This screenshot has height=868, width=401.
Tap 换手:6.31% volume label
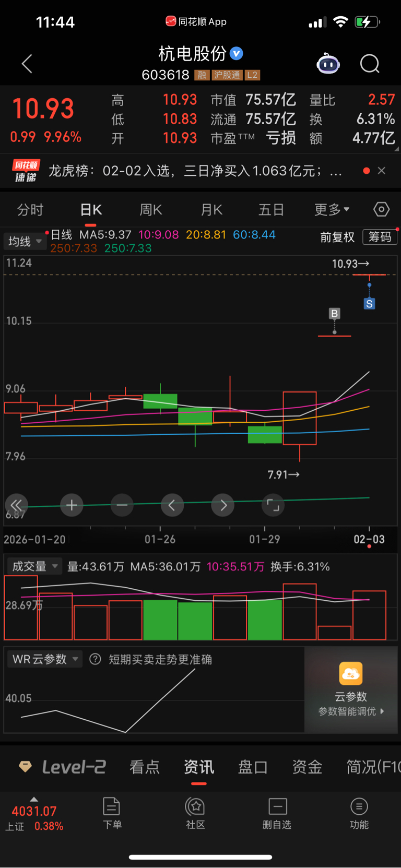pos(300,567)
